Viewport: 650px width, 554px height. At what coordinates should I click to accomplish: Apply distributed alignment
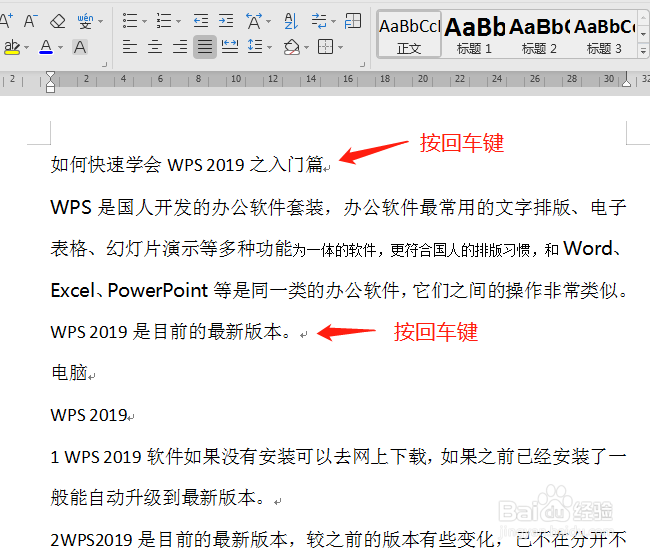coord(230,47)
